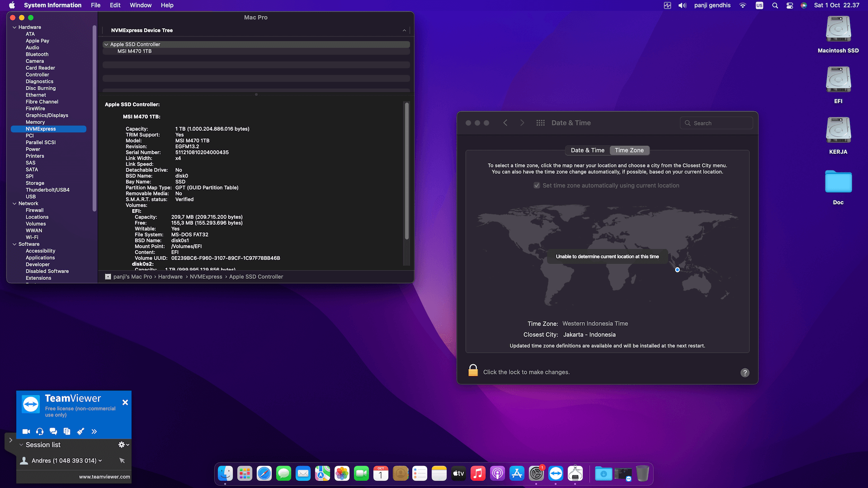The image size is (868, 488).
Task: Open Siri from the menu bar
Action: pos(804,5)
